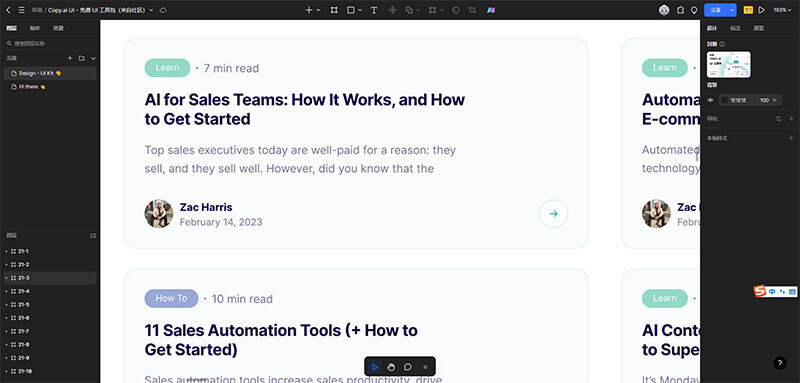Click the add page plus icon
Viewport: 800px width, 383px height.
(70, 58)
